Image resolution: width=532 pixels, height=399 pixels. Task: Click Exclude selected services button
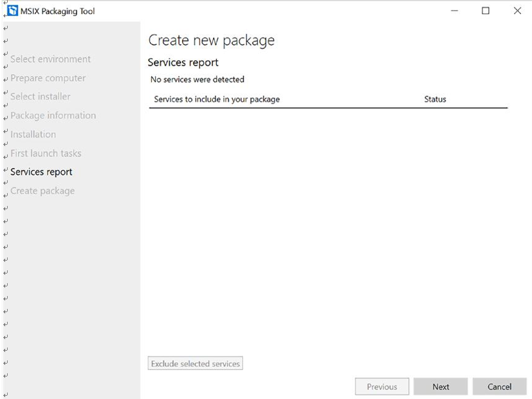196,364
